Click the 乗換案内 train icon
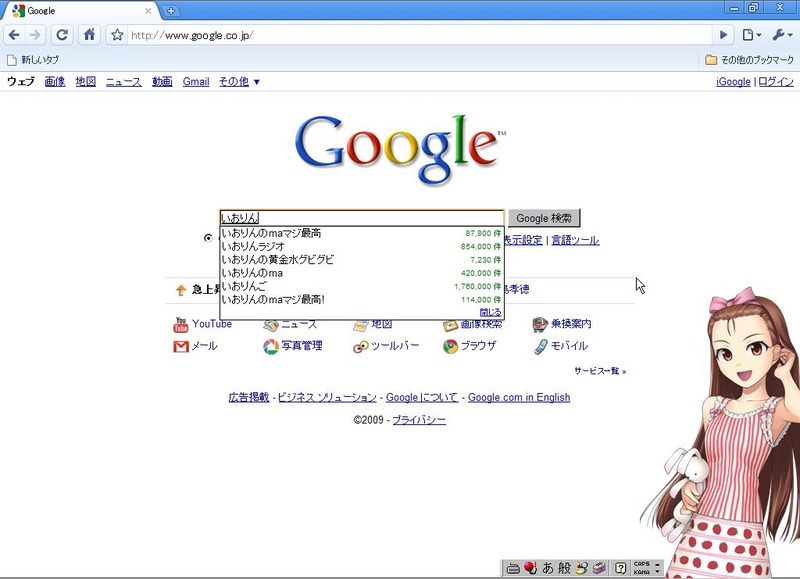Screen dimensions: 800x579 point(540,324)
